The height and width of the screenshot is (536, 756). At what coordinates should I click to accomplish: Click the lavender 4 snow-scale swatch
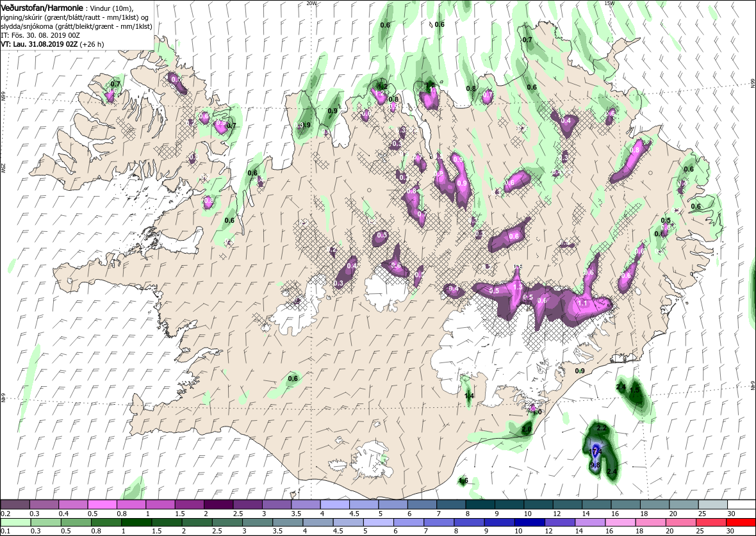[335, 504]
